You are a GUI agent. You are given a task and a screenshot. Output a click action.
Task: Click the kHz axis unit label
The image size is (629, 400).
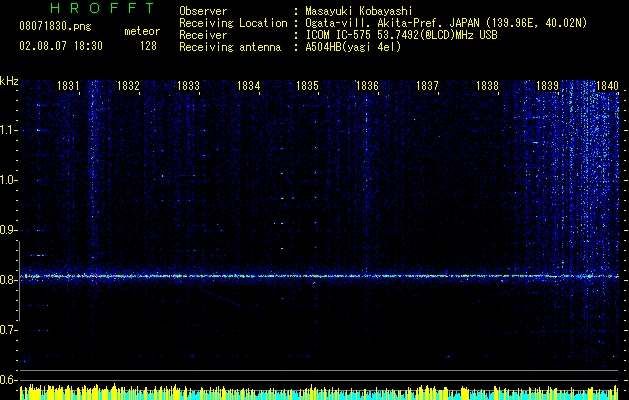tap(9, 81)
